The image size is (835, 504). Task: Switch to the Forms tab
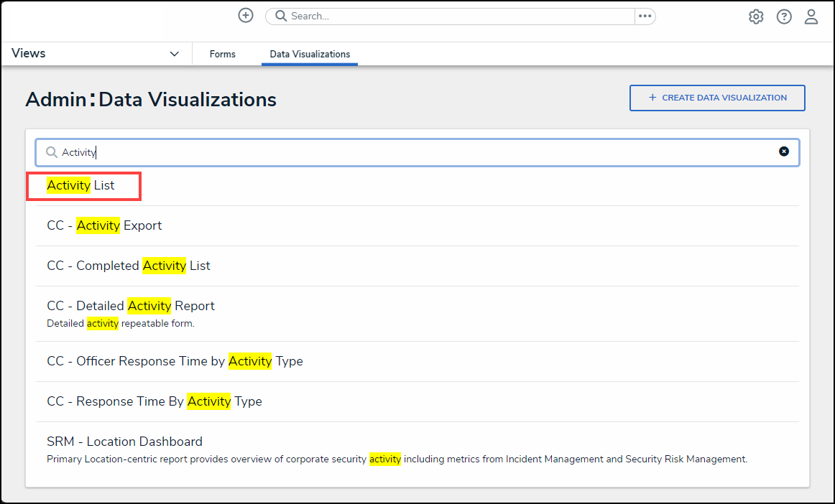[223, 54]
